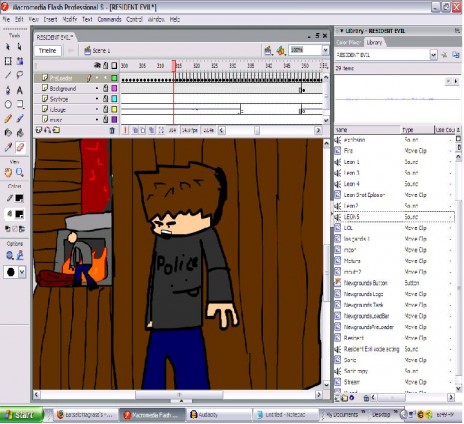The width and height of the screenshot is (464, 424).
Task: Click the pin current library icon
Action: pyautogui.click(x=444, y=55)
